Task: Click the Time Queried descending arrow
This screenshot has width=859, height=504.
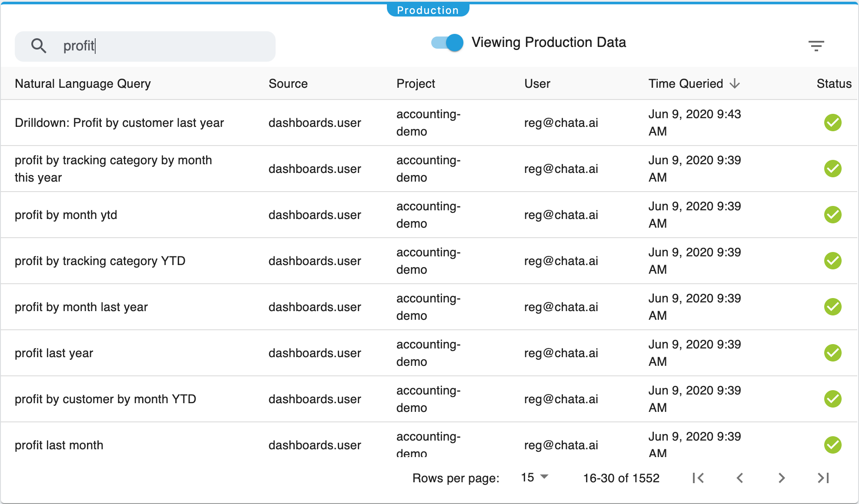Action: (735, 83)
